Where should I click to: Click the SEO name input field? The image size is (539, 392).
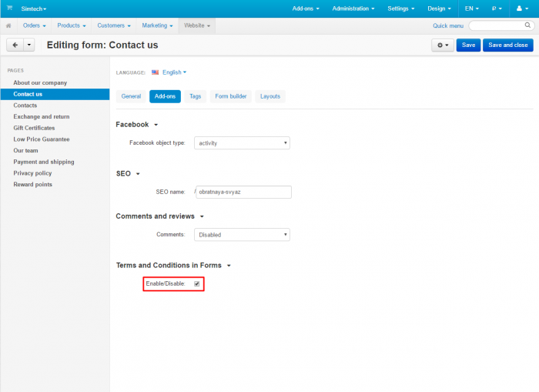(244, 192)
